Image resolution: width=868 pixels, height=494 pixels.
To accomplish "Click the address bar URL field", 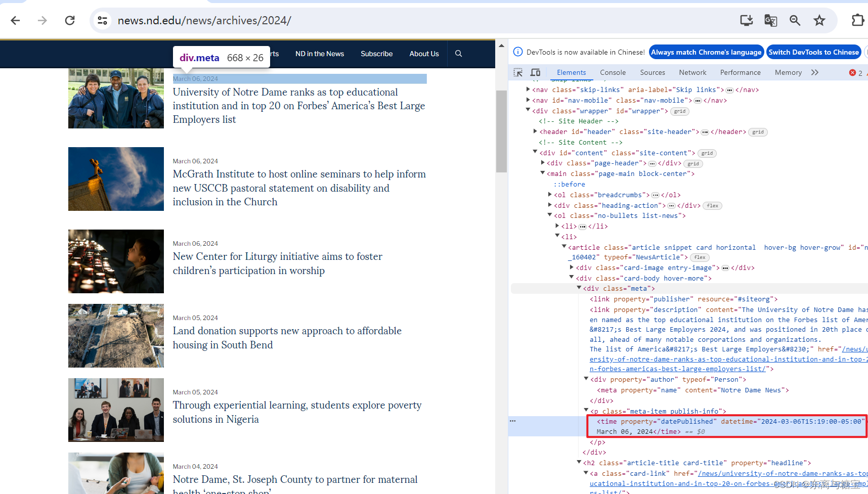I will (415, 20).
